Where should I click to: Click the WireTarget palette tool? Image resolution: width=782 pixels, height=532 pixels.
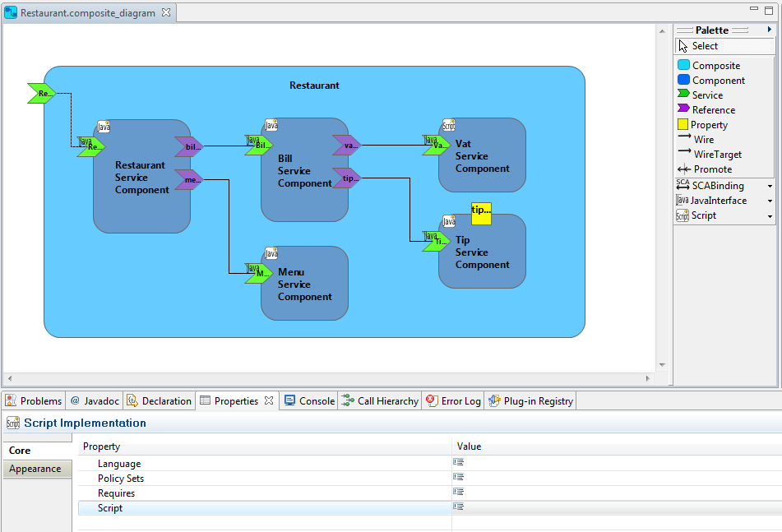(x=710, y=154)
